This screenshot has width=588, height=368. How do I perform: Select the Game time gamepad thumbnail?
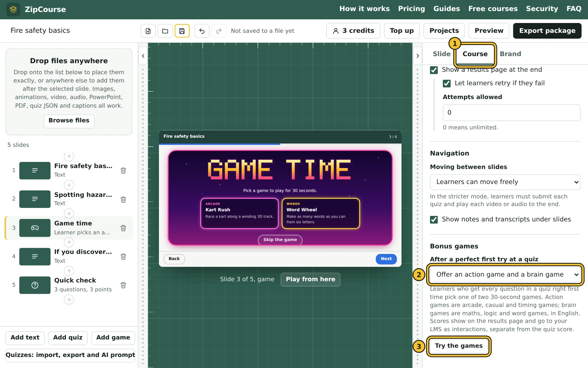pyautogui.click(x=35, y=228)
